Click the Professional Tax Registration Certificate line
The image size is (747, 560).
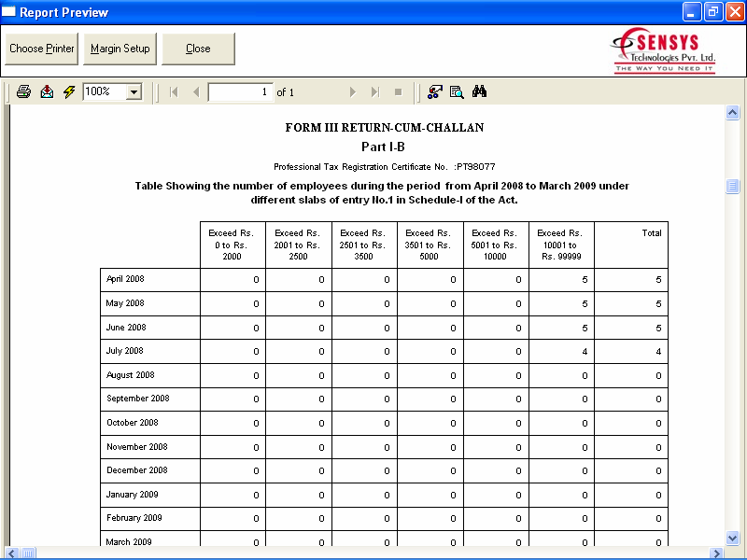(385, 167)
